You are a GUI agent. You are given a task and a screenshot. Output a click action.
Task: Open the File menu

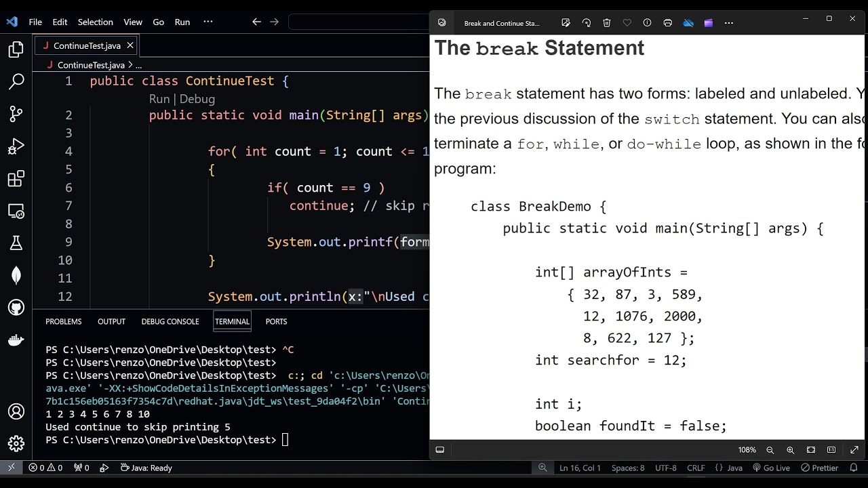[35, 22]
